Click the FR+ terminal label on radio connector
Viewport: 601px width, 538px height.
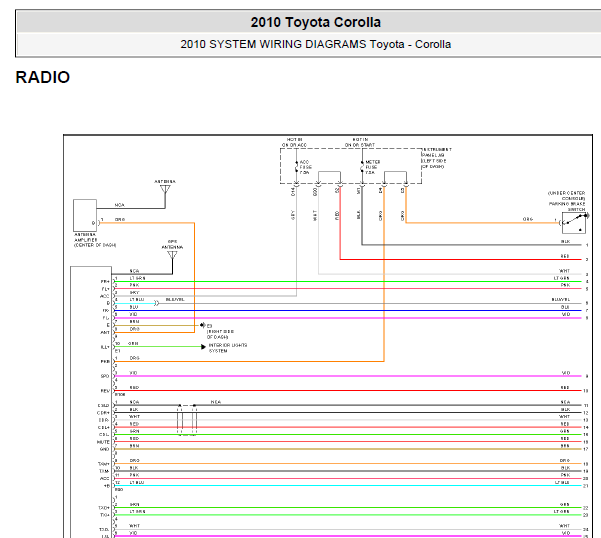point(105,282)
